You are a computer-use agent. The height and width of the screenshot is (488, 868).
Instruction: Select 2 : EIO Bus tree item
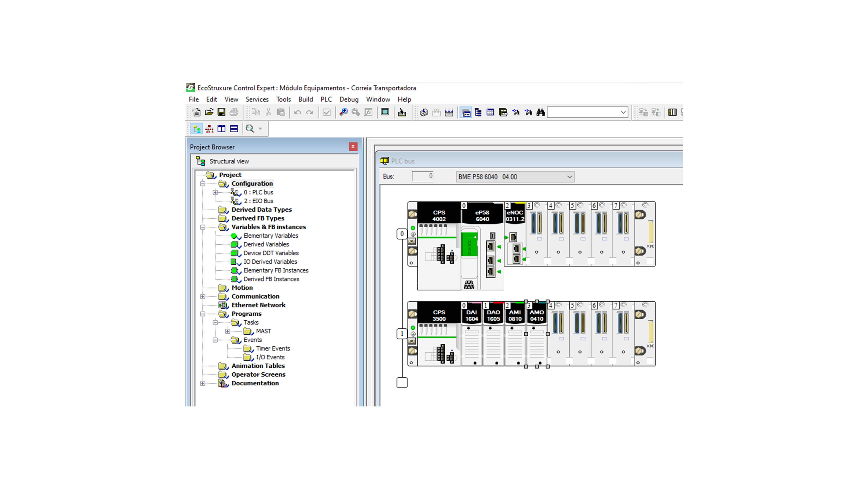click(x=258, y=201)
